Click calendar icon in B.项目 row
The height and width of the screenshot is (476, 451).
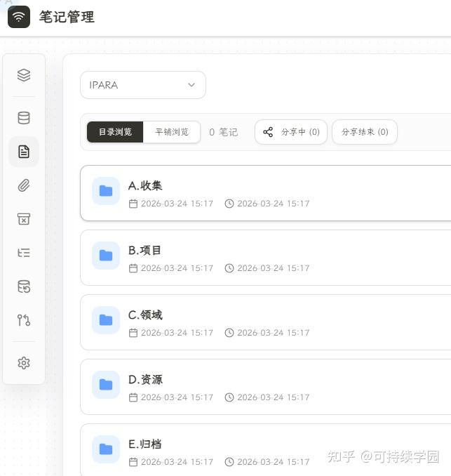coord(133,268)
